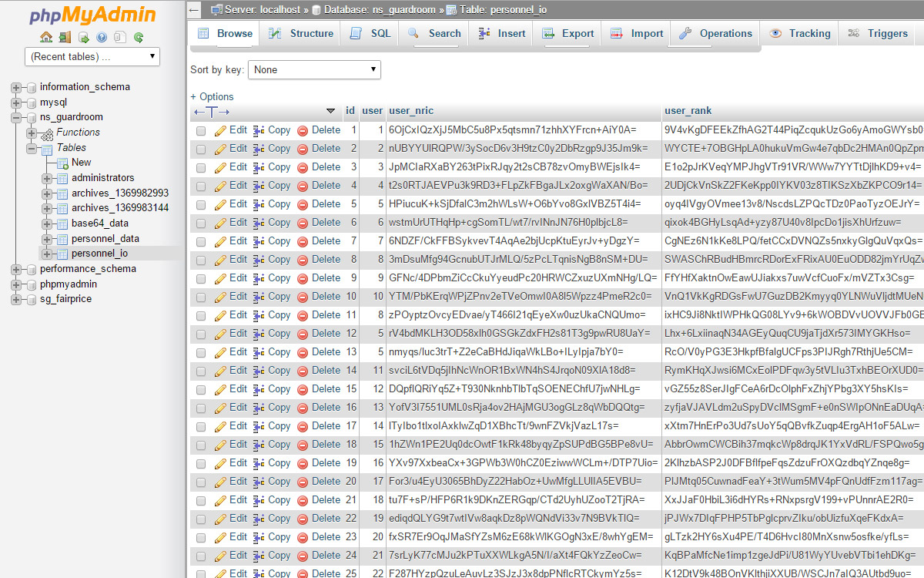Tick the checkbox for row id 2
Viewport: 924px width, 578px height.
click(201, 150)
